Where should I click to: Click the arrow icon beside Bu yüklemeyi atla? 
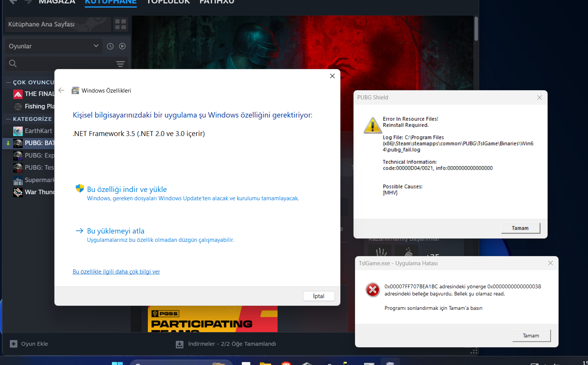[79, 230]
